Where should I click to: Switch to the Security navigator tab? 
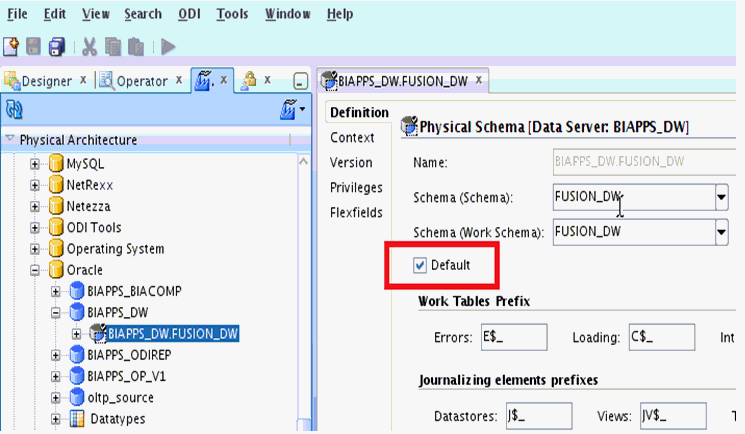[x=248, y=81]
